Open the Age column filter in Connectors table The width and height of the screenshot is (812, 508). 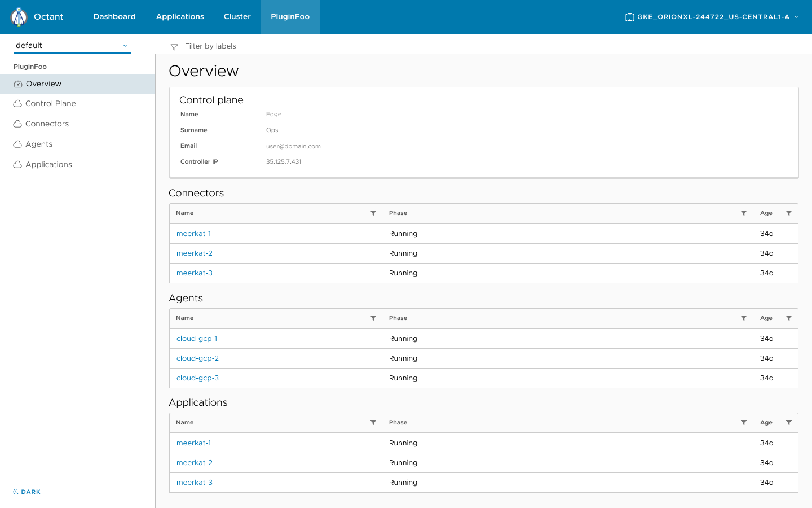789,213
